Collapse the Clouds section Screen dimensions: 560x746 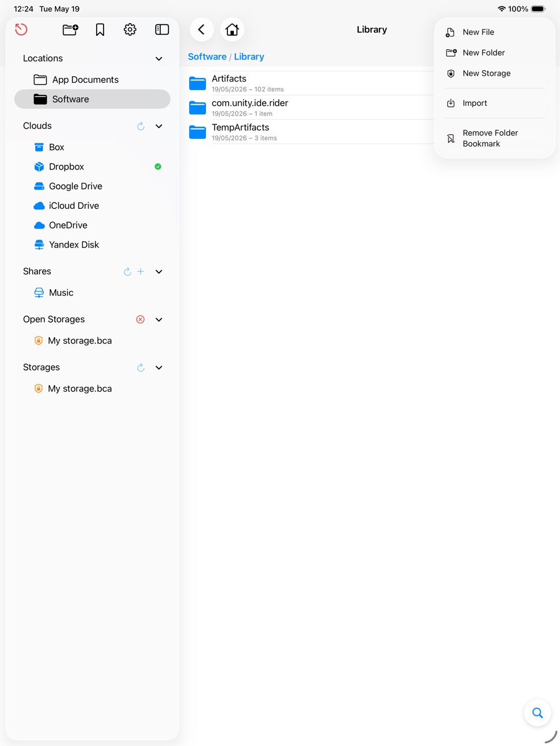pyautogui.click(x=159, y=126)
